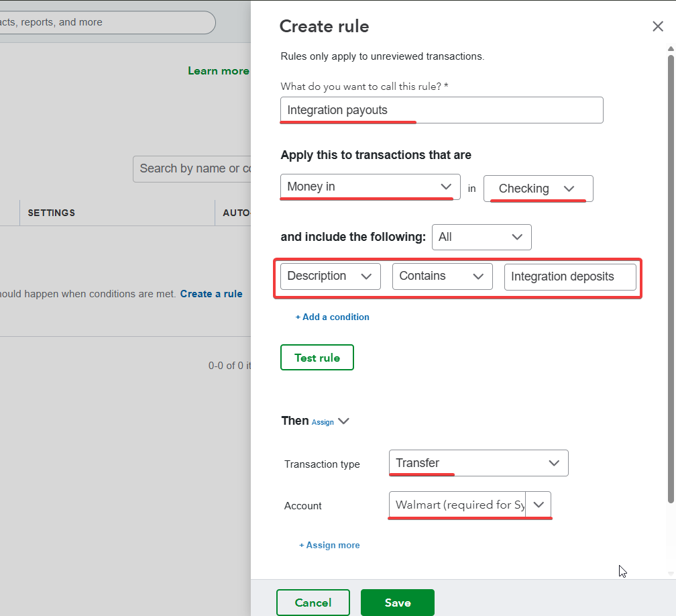Expand the Then Assign chevron
The height and width of the screenshot is (616, 676).
click(x=343, y=421)
